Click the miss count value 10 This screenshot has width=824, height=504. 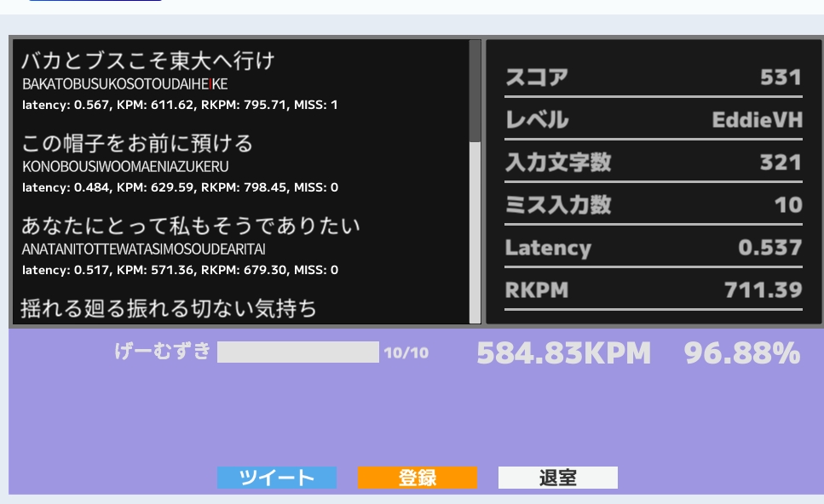(x=788, y=205)
